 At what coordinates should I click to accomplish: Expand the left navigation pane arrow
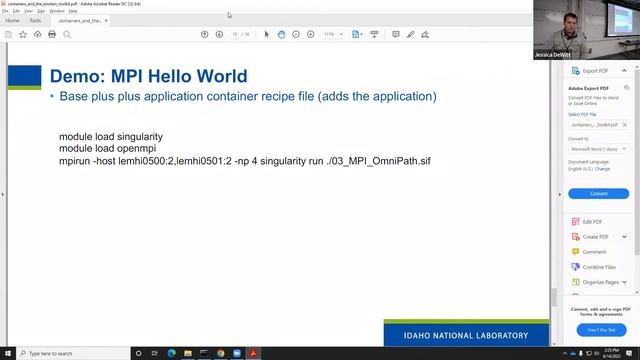(2, 194)
